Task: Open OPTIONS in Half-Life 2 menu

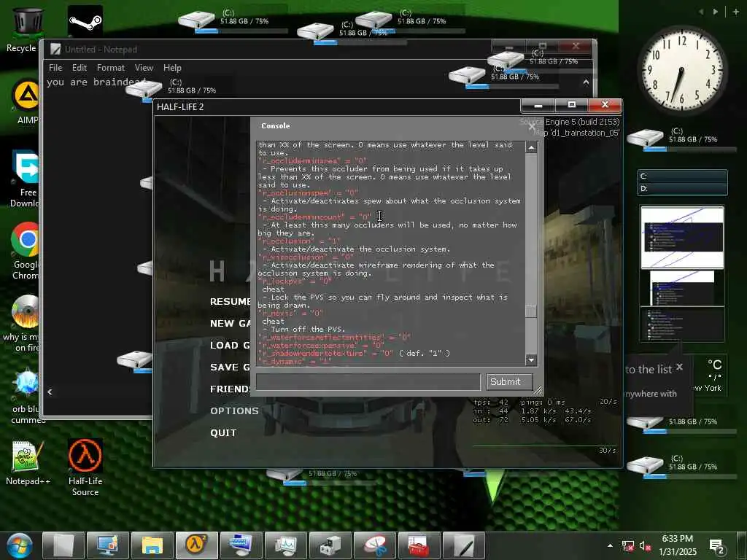Action: tap(234, 411)
